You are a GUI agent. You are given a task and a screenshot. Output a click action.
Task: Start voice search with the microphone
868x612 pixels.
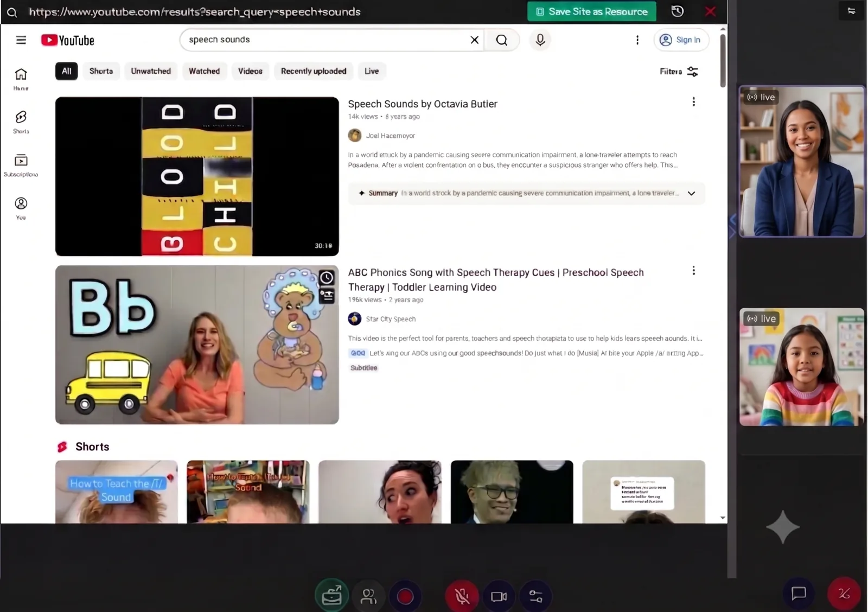tap(540, 40)
